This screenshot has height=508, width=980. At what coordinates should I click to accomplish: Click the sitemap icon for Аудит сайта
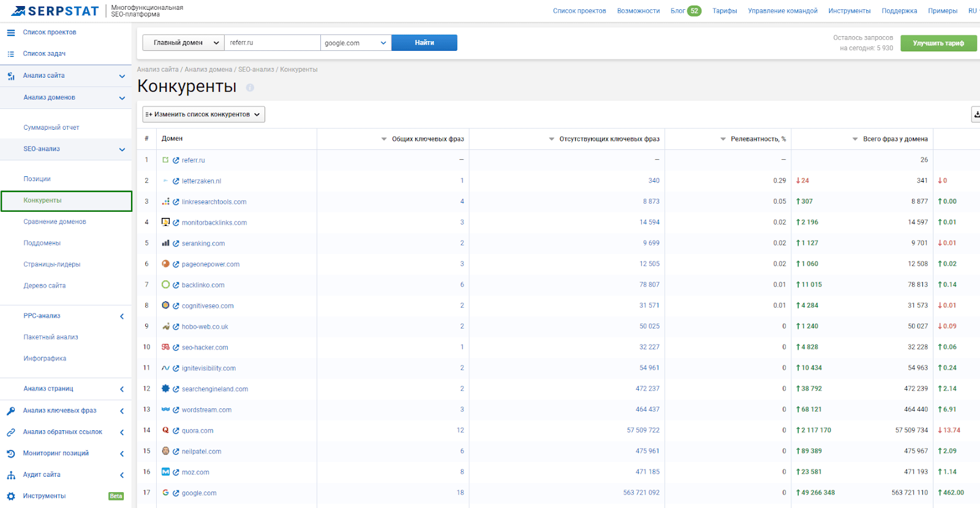coord(11,475)
